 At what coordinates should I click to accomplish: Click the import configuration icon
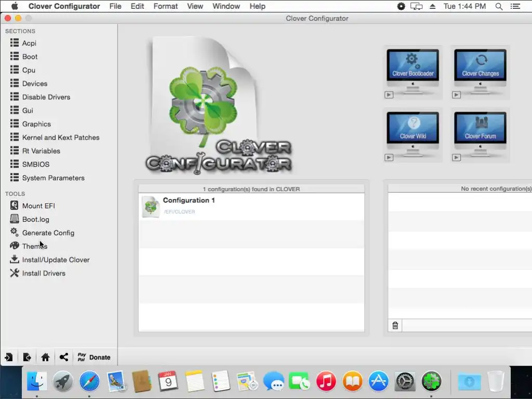(8, 357)
